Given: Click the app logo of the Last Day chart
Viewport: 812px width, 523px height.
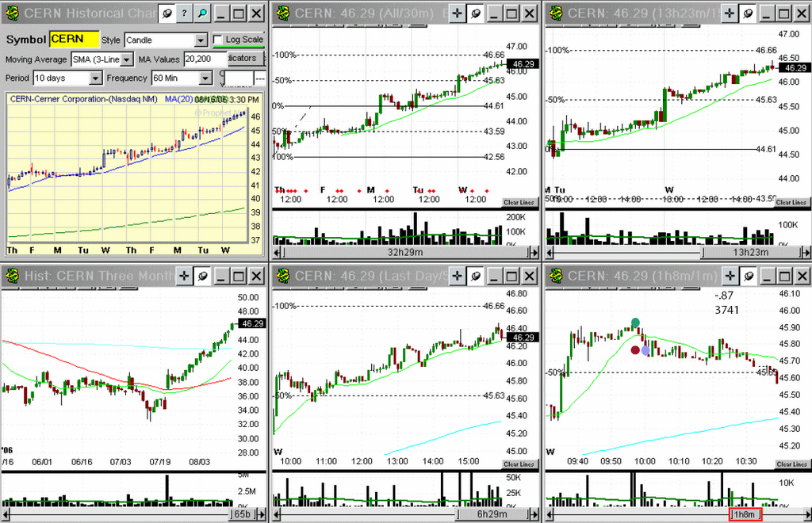Looking at the screenshot, I should click(283, 277).
